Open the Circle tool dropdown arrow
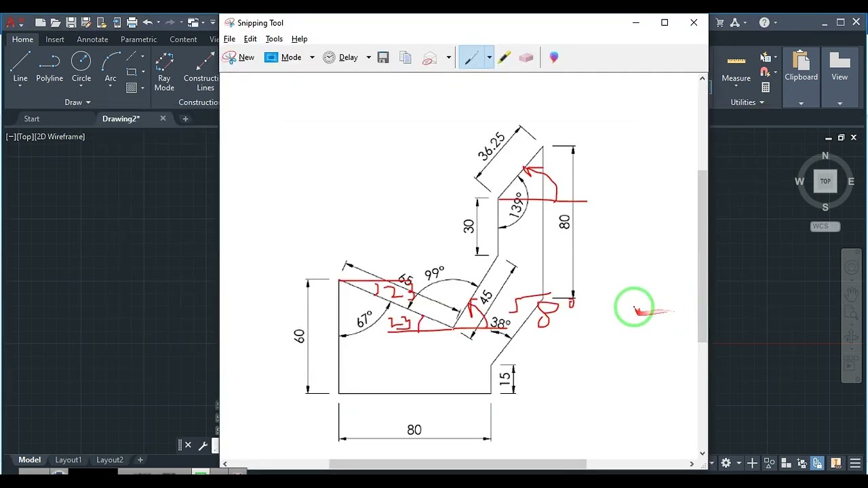868x488 pixels. [81, 87]
